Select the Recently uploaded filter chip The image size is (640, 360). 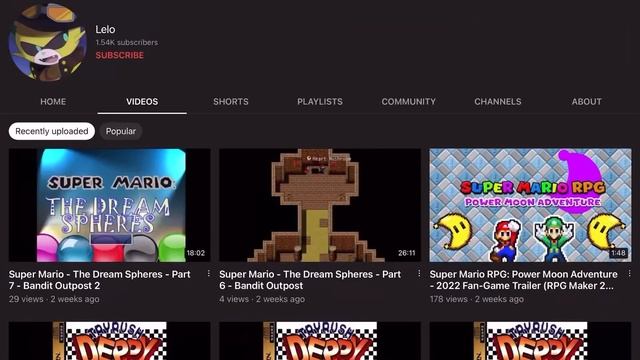pyautogui.click(x=52, y=131)
